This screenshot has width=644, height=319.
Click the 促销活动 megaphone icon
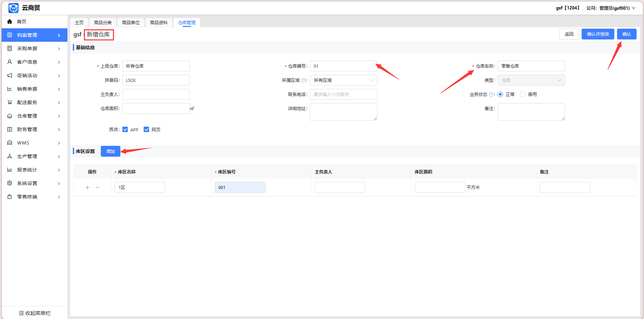[x=10, y=75]
